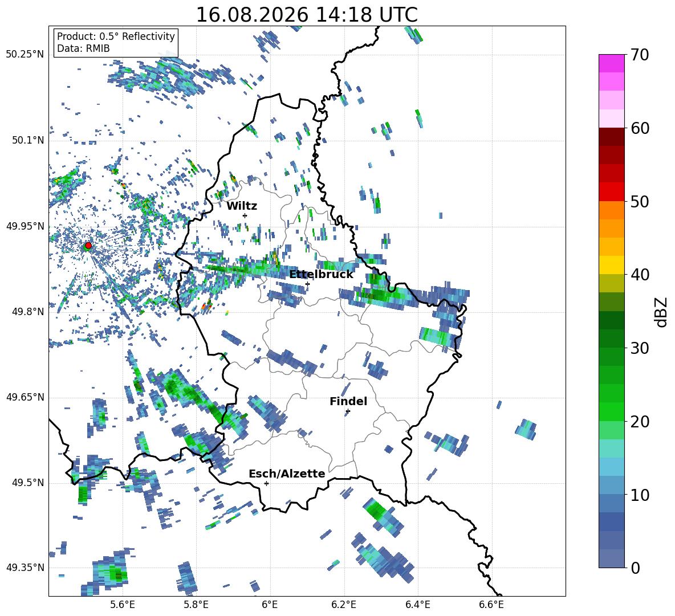
Task: Click the 49.95°N latitude tick label
Action: click(25, 226)
